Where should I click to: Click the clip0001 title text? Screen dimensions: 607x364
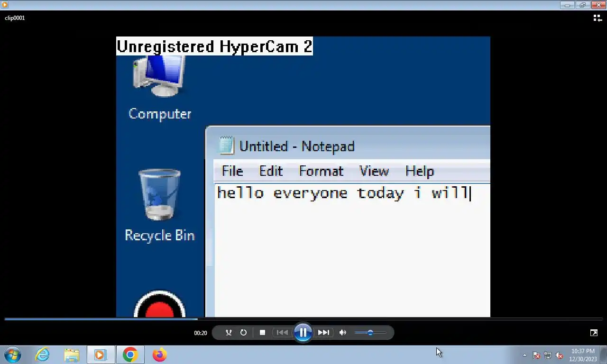[x=15, y=18]
